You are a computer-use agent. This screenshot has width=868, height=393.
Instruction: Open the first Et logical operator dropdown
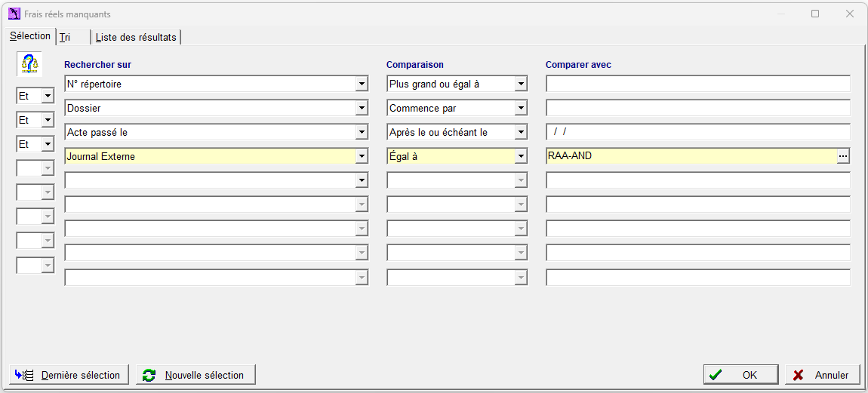click(48, 97)
